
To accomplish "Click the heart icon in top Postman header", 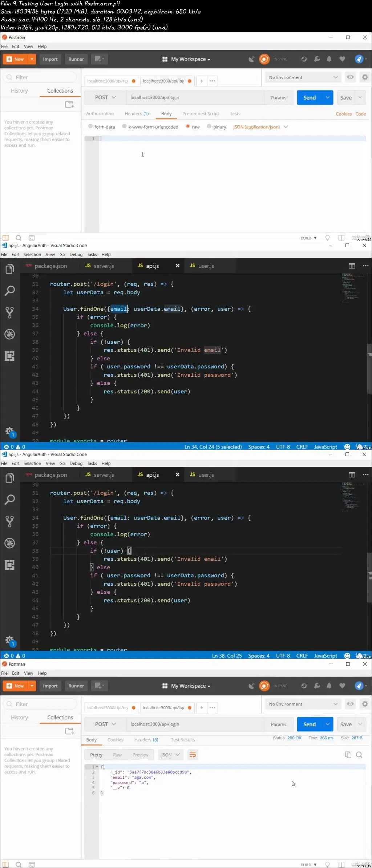I will tap(342, 59).
